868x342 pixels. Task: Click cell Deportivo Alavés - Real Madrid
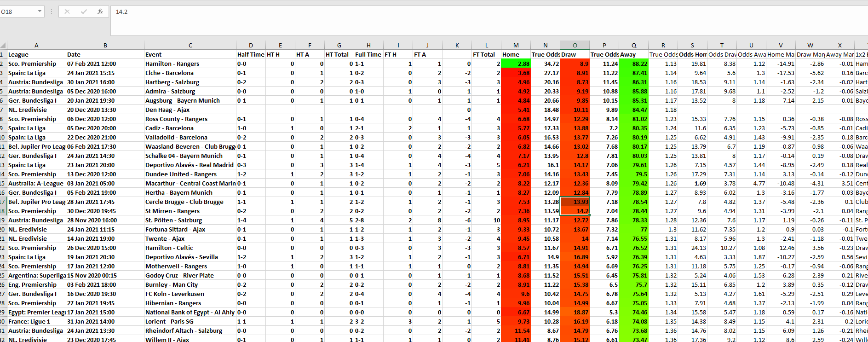click(x=190, y=165)
